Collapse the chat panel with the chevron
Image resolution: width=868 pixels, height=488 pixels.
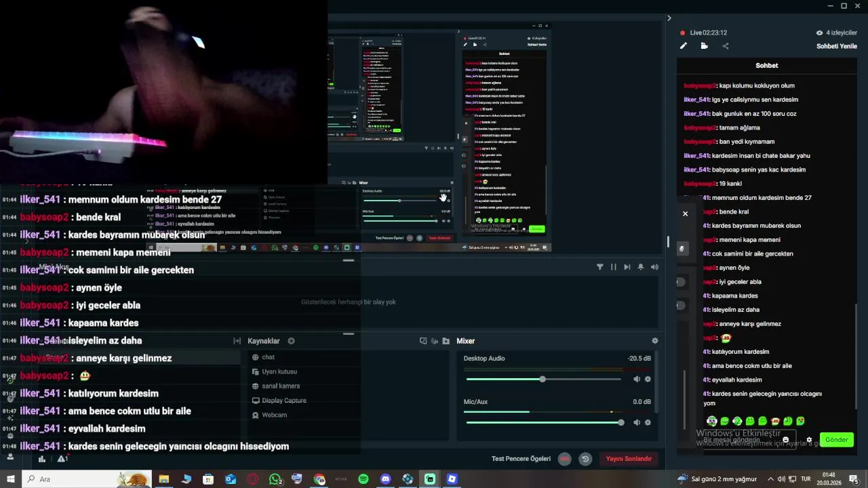click(x=669, y=18)
